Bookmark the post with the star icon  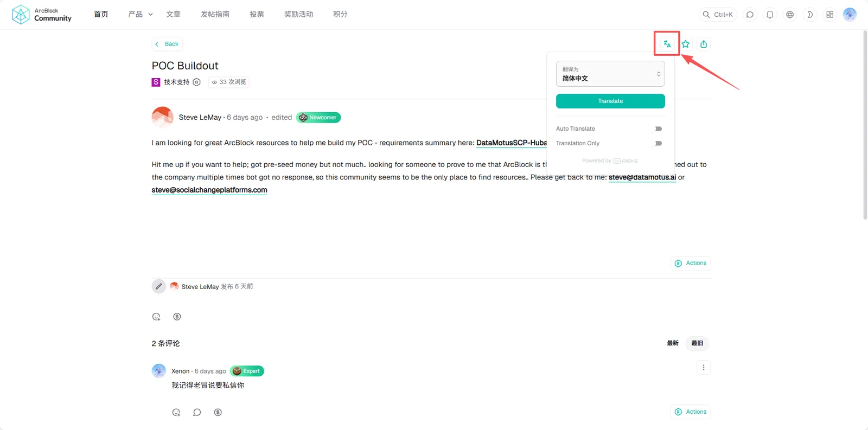686,44
